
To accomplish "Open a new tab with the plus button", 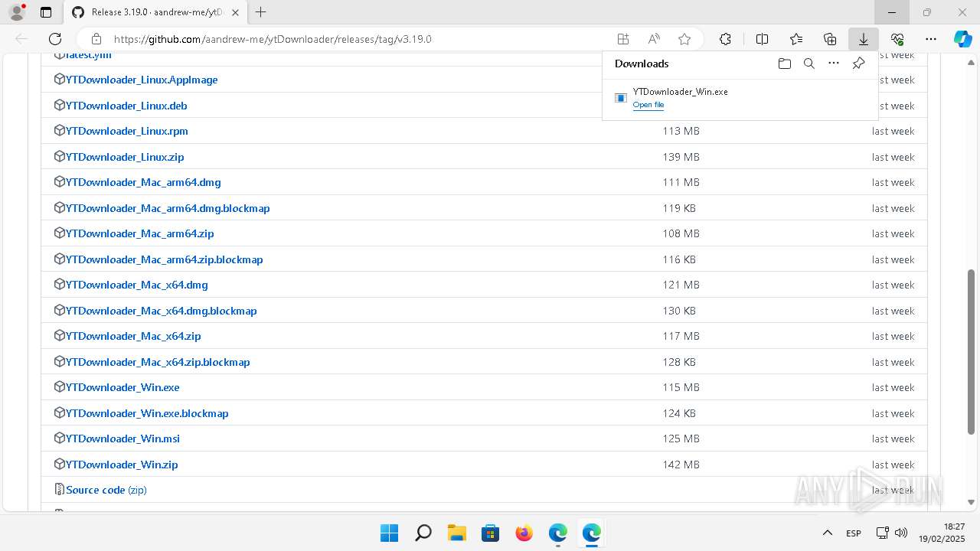I will pos(260,12).
